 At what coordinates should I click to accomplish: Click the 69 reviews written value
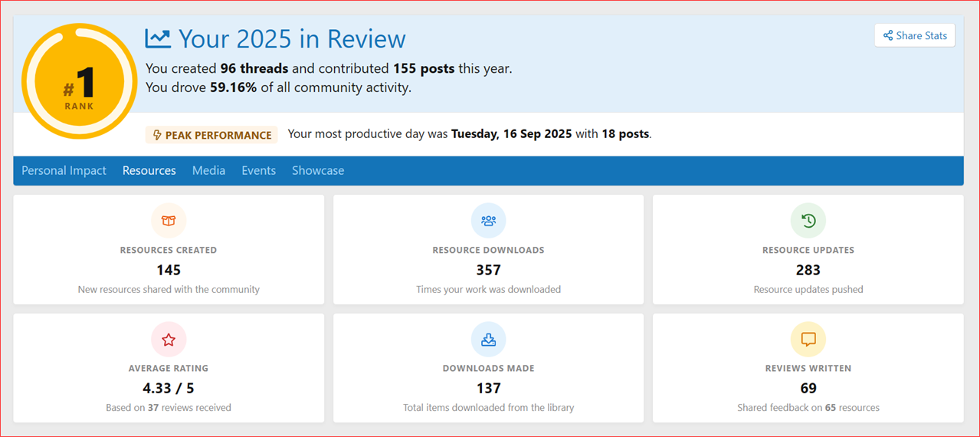pos(808,388)
